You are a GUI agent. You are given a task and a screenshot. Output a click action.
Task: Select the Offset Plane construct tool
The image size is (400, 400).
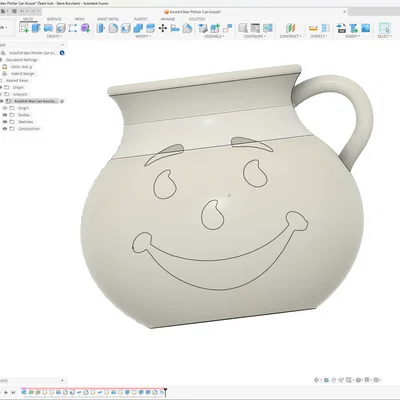click(291, 28)
